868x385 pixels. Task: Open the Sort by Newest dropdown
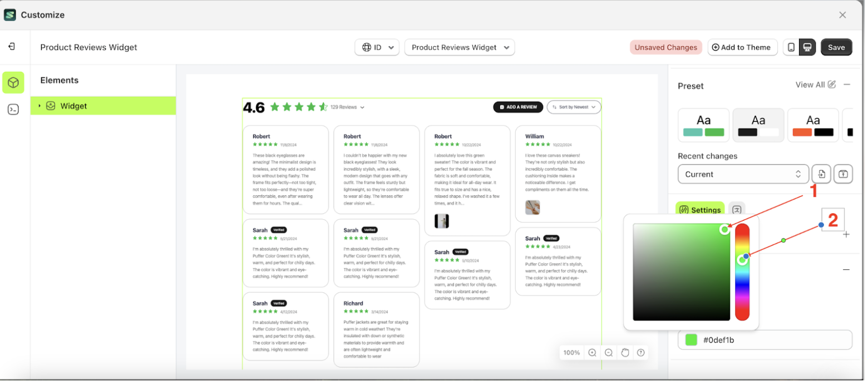click(x=573, y=107)
